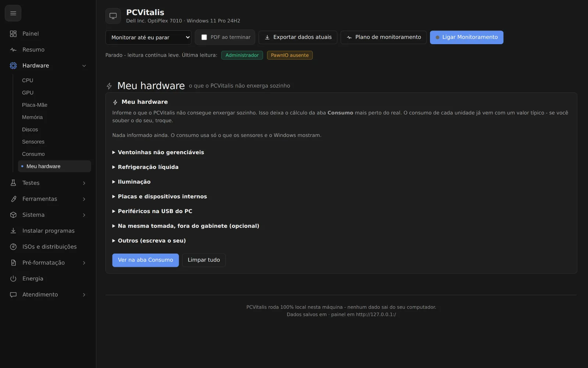Viewport: 588px width, 368px height.
Task: Expand the Atendimento submenu chevron
Action: pyautogui.click(x=84, y=295)
